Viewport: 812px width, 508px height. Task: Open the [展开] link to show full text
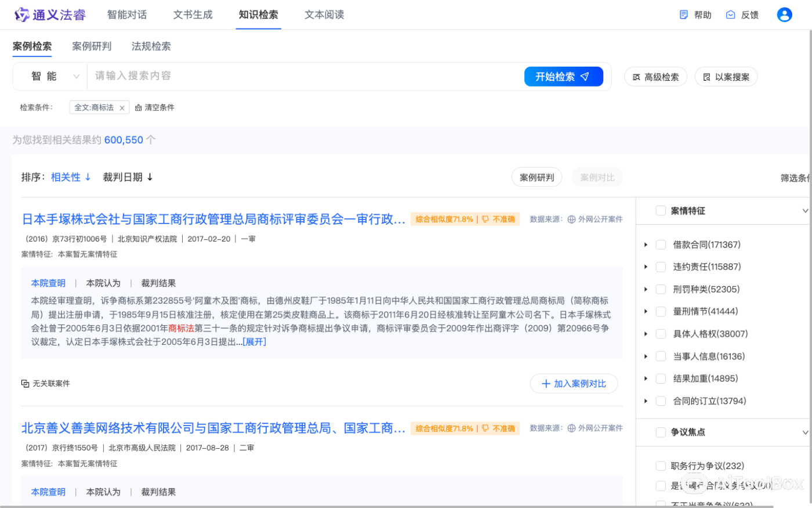click(x=253, y=341)
